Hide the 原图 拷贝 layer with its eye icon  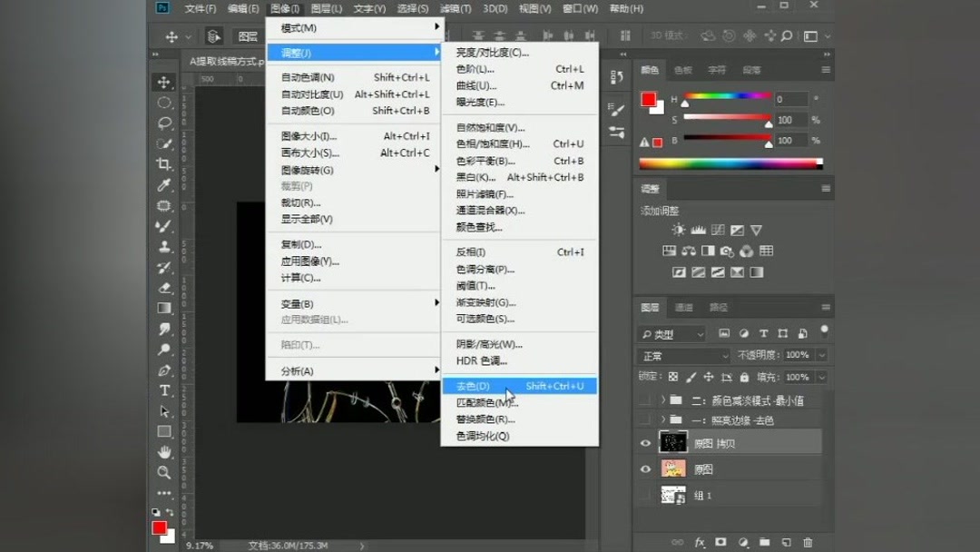(644, 442)
